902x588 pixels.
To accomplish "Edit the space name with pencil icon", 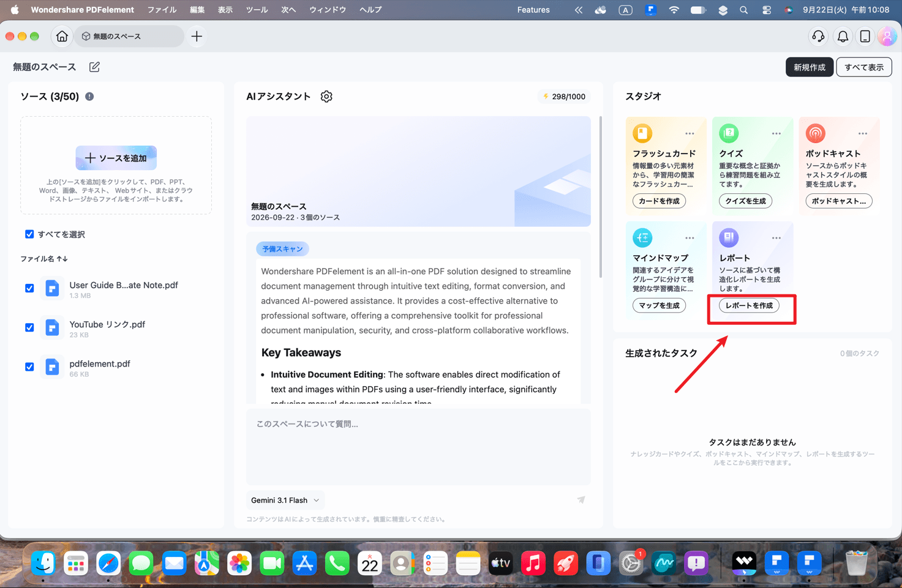I will [x=94, y=67].
